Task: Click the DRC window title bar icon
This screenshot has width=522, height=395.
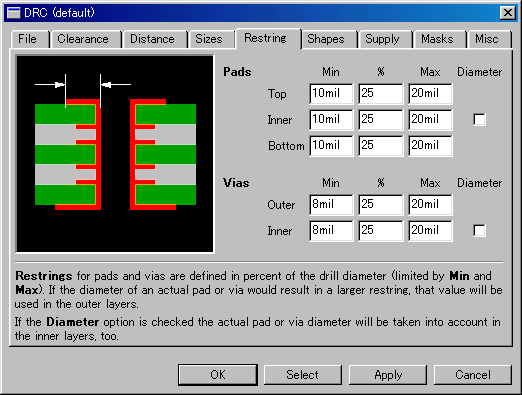Action: 14,13
